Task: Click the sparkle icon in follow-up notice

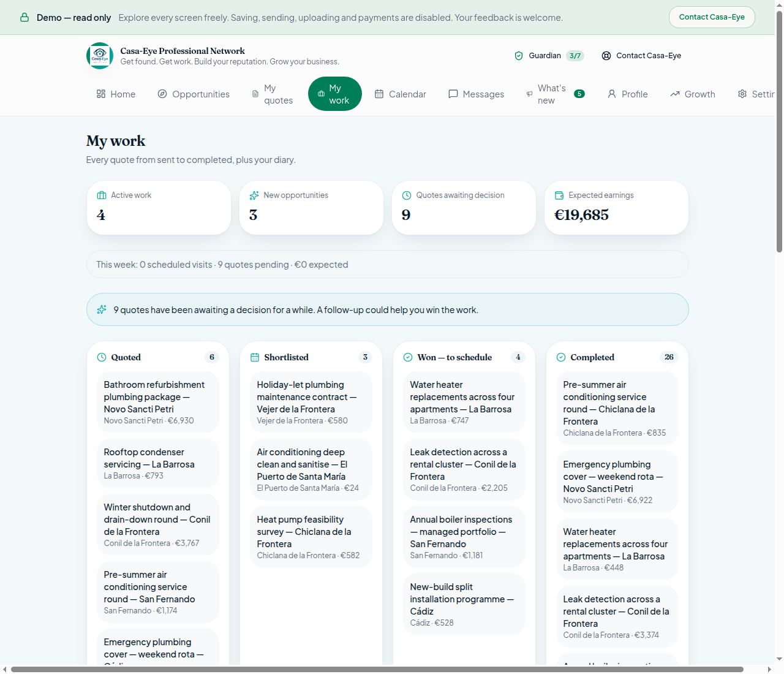Action: coord(102,309)
